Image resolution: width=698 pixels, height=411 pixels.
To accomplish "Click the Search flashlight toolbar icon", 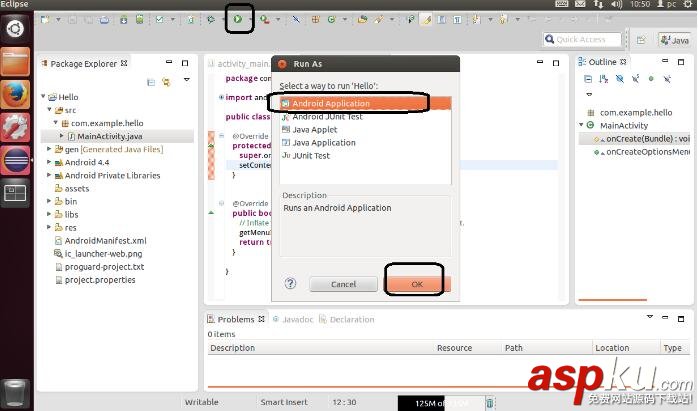I will click(x=379, y=20).
